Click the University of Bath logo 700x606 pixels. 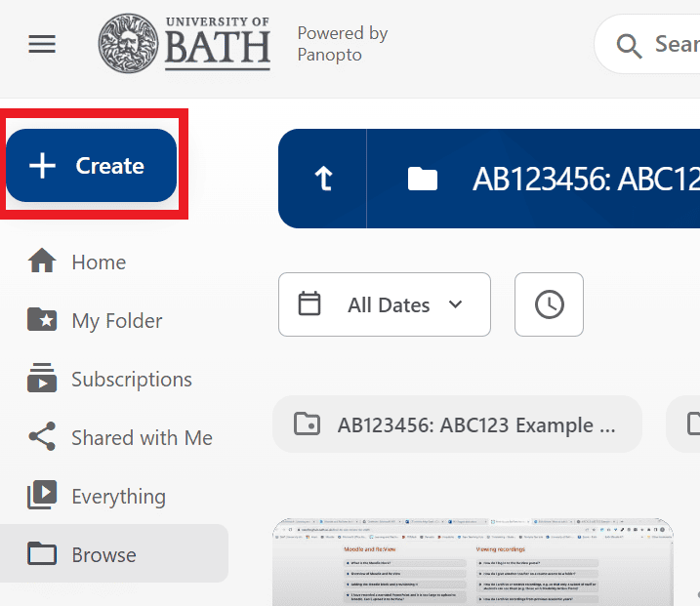click(185, 43)
